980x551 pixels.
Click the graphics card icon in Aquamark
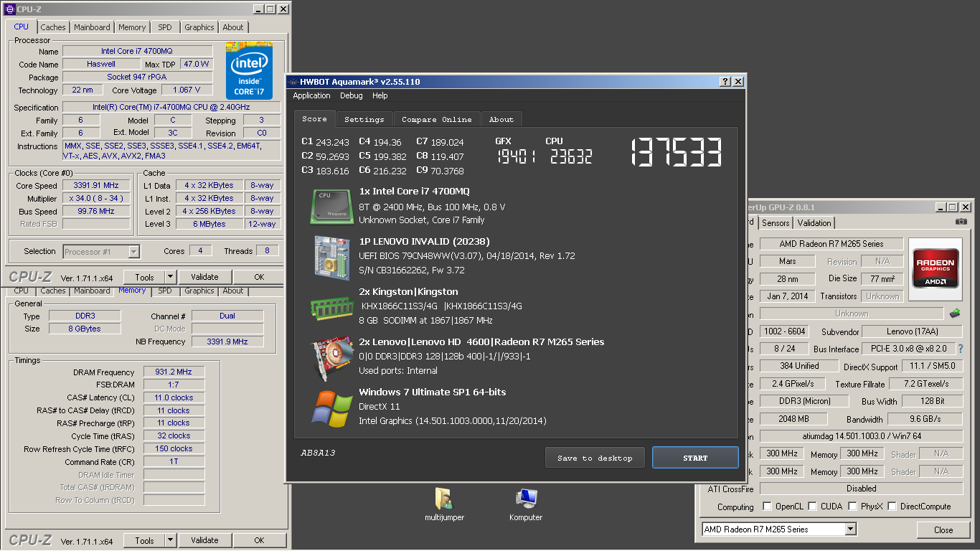(x=331, y=358)
